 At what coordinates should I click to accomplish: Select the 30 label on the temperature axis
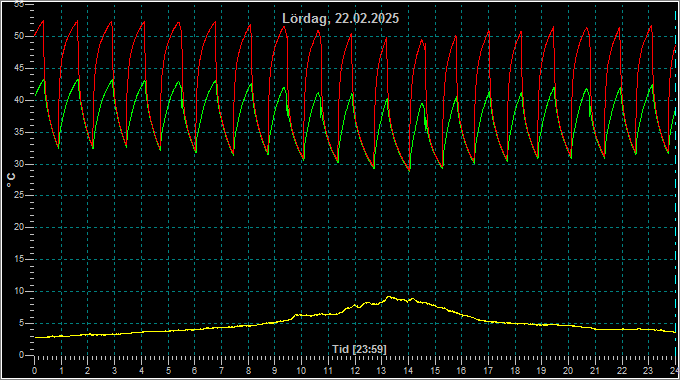coord(19,164)
